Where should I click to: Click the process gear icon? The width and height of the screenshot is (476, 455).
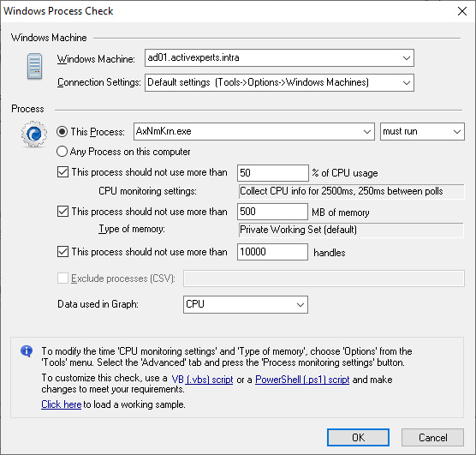coord(34,134)
